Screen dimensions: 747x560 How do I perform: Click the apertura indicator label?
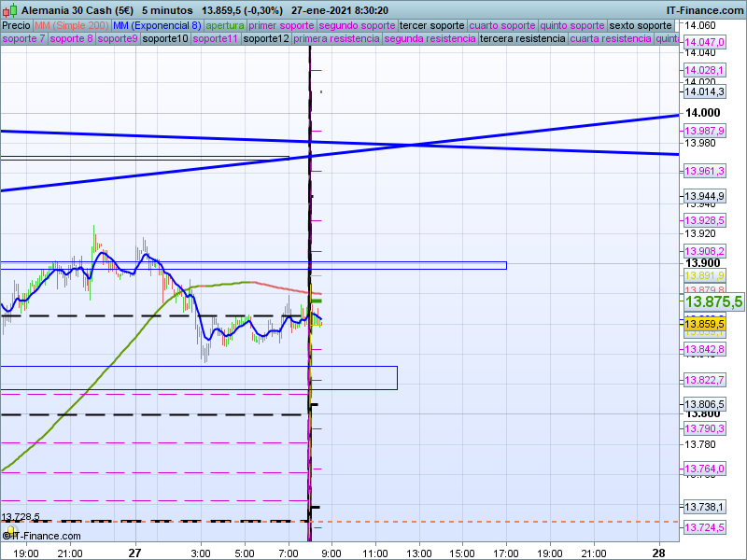click(225, 25)
